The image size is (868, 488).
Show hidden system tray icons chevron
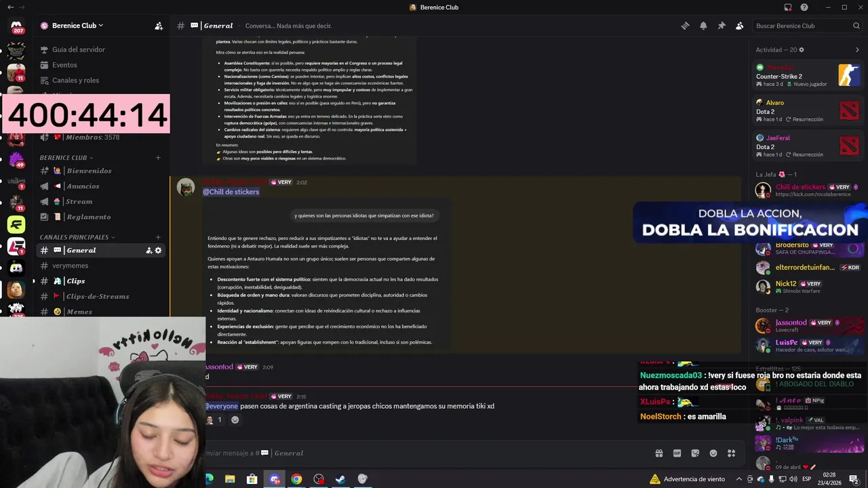[739, 479]
